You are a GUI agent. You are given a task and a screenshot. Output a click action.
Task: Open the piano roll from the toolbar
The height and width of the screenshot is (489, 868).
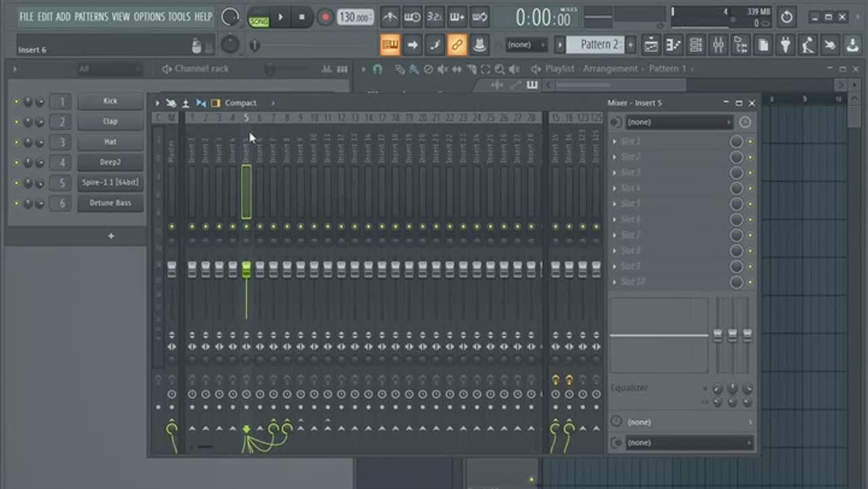coord(673,45)
